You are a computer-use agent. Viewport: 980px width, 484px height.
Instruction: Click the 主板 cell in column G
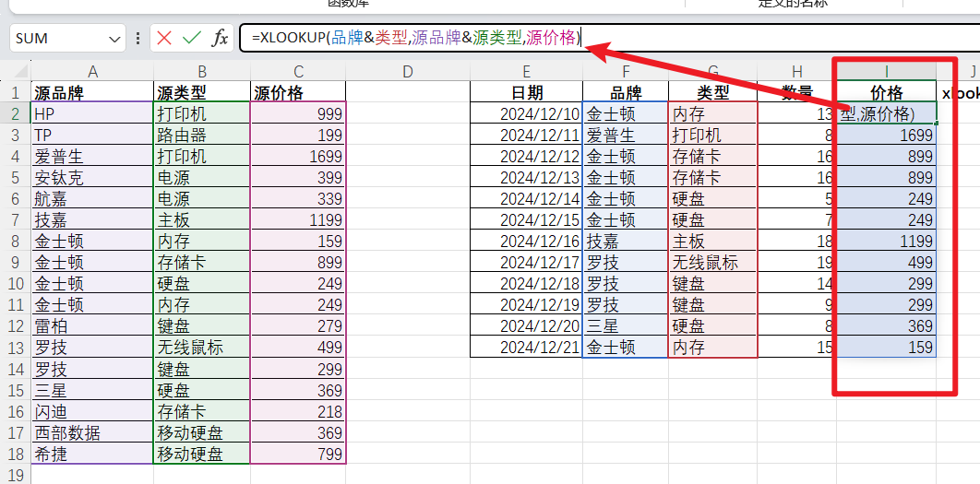coord(712,241)
